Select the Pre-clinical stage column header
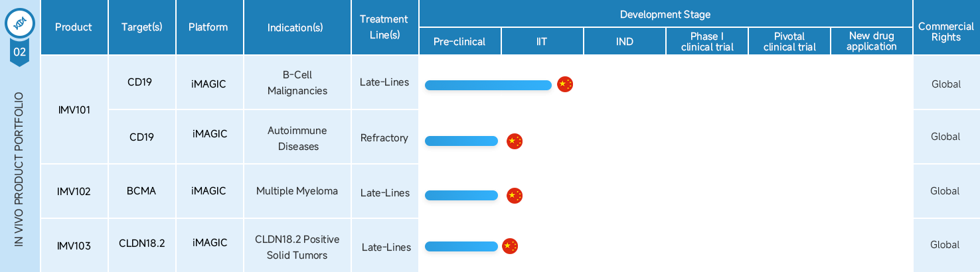980x272 pixels. coord(459,42)
